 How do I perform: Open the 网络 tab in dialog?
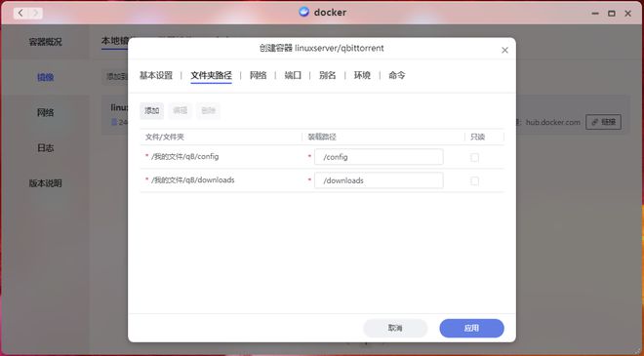258,75
